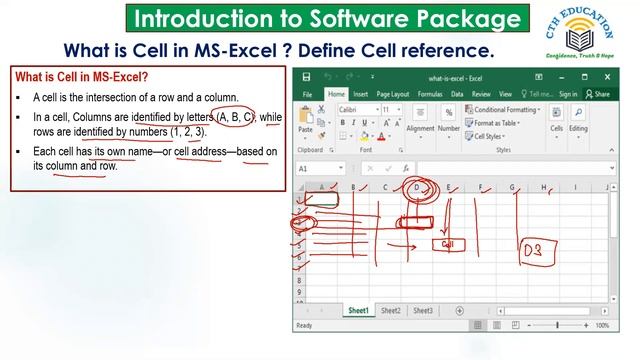Go to the Formulas tab

[x=430, y=94]
